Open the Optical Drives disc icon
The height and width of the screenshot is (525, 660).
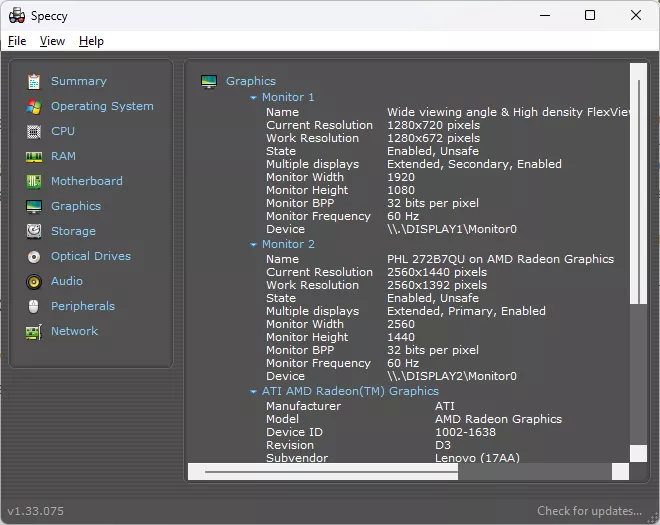[x=34, y=257]
